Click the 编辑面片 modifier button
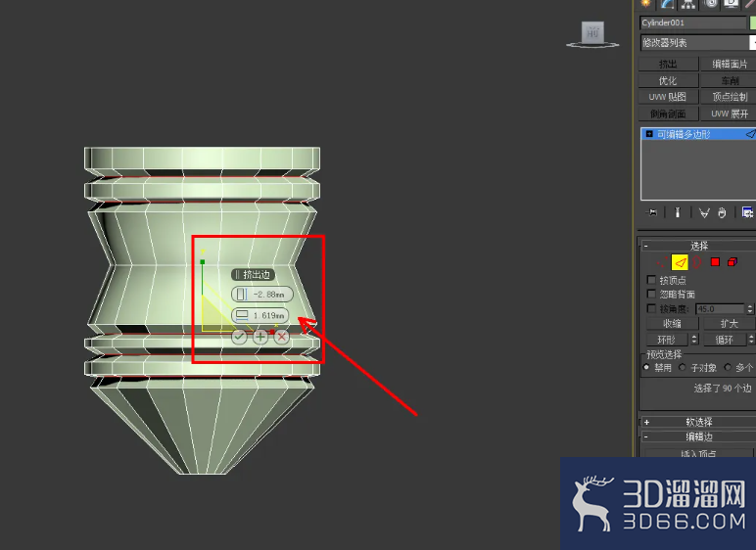Screen dimensions: 756x550 click(729, 64)
